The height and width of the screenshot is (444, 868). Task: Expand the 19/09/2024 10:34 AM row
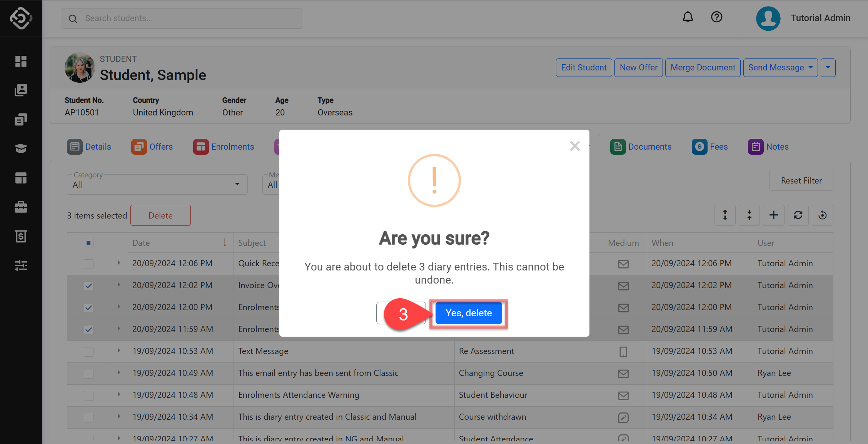pos(119,416)
